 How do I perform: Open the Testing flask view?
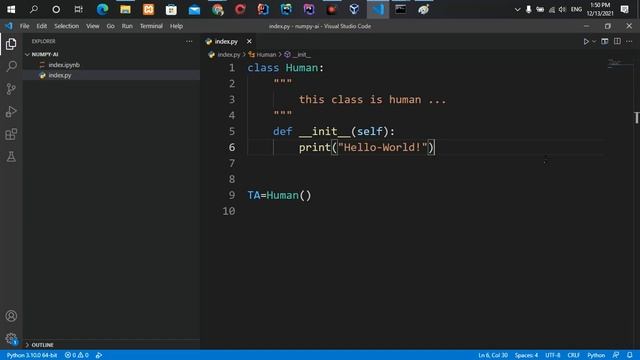(11, 156)
